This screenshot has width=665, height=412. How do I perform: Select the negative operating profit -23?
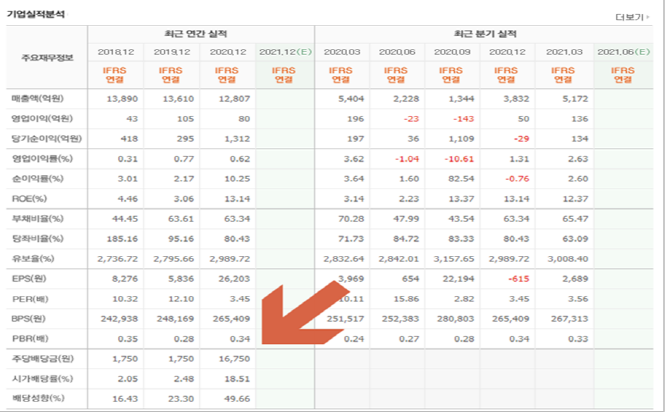click(411, 119)
